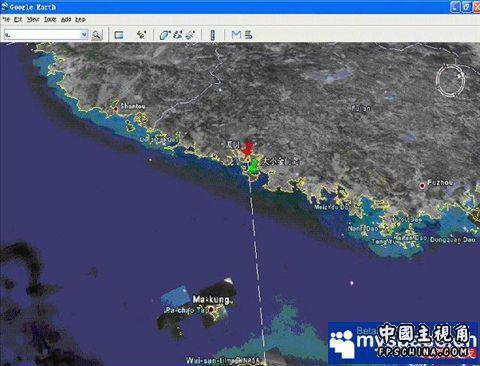Click the Print icon in toolbar
The width and height of the screenshot is (480, 366).
(249, 35)
